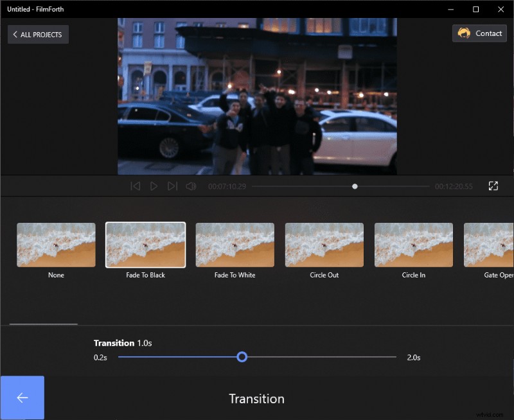Skip to the previous frame
The width and height of the screenshot is (514, 420).
pos(135,186)
